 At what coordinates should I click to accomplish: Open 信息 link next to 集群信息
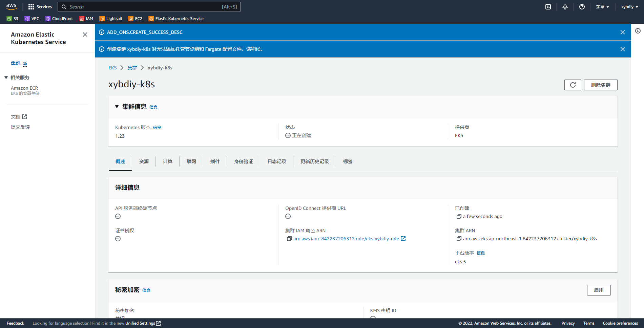tap(153, 107)
